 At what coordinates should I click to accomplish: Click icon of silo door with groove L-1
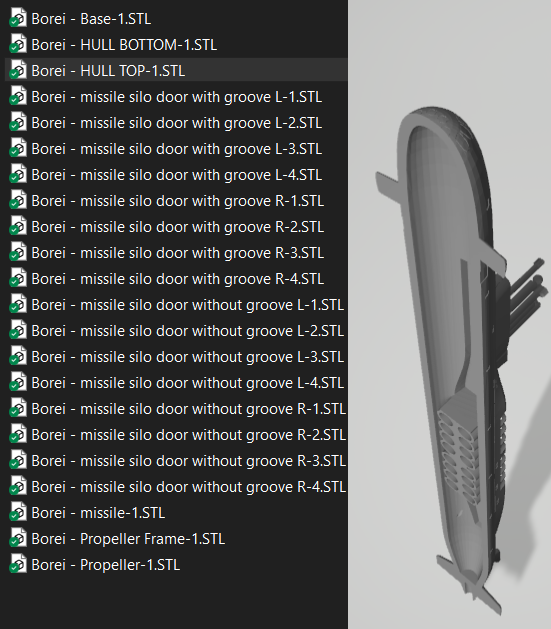point(18,97)
